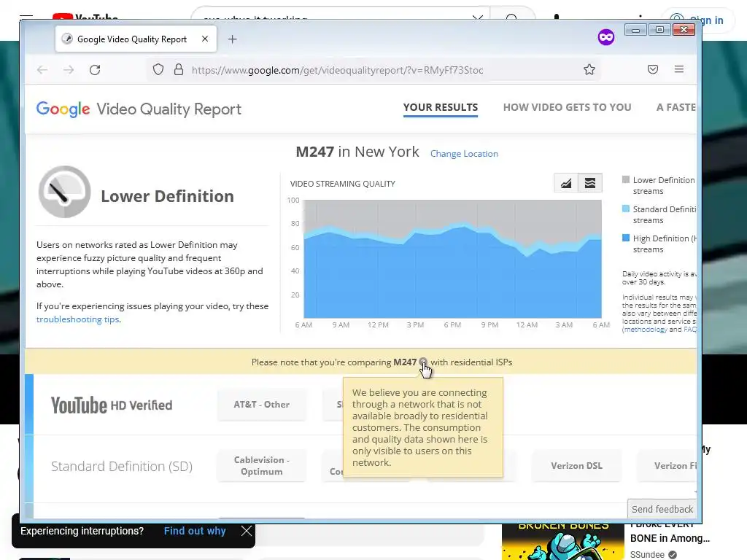The width and height of the screenshot is (747, 560).
Task: Click the Send feedback button
Action: 662,509
